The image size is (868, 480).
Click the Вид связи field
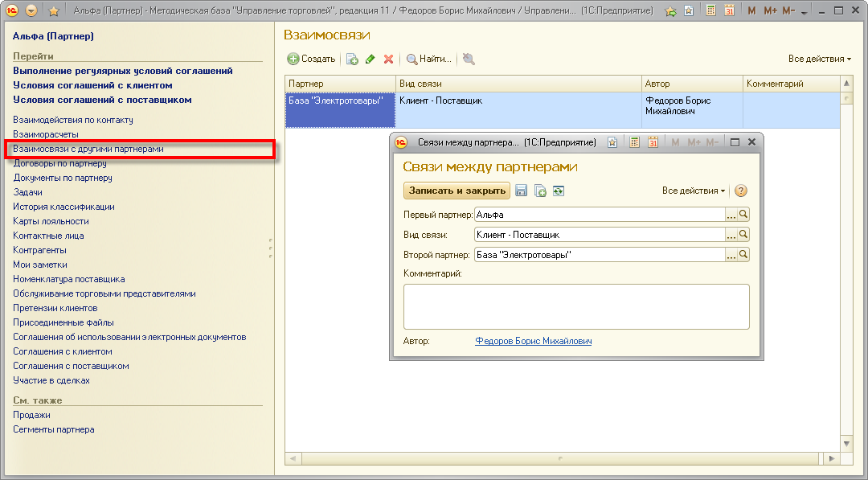tap(600, 235)
